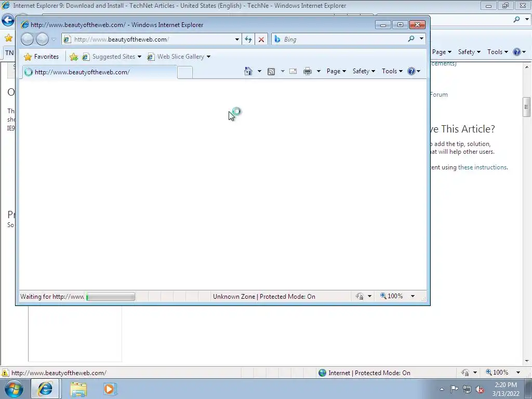
Task: Click the search magnifier icon in front window
Action: pyautogui.click(x=411, y=39)
